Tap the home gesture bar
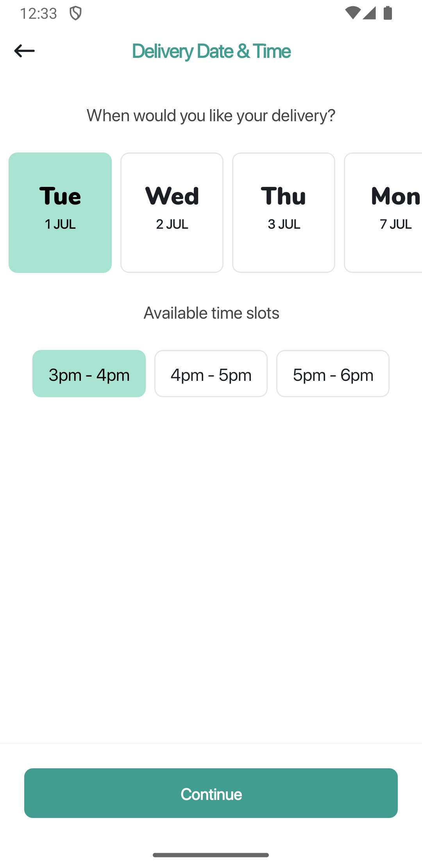The image size is (422, 868). [x=211, y=855]
